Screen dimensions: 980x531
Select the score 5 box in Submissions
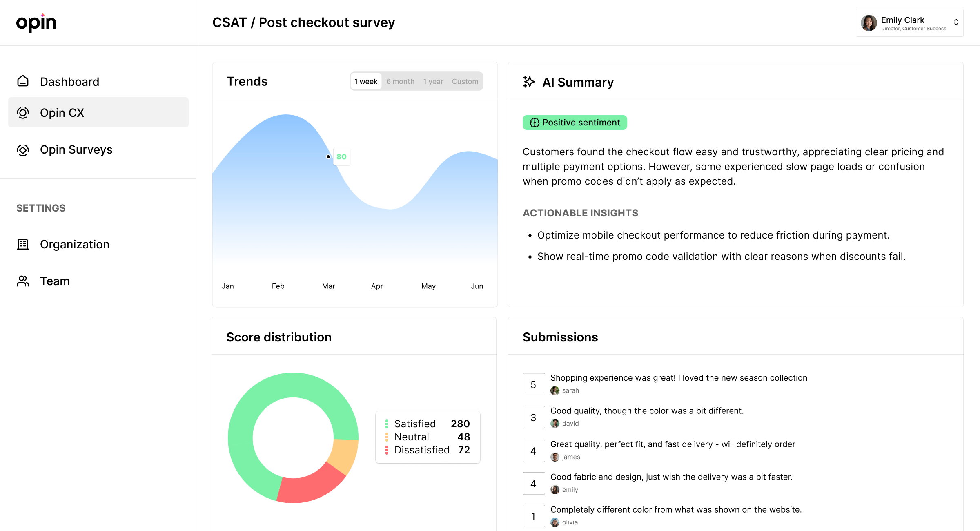(x=533, y=384)
